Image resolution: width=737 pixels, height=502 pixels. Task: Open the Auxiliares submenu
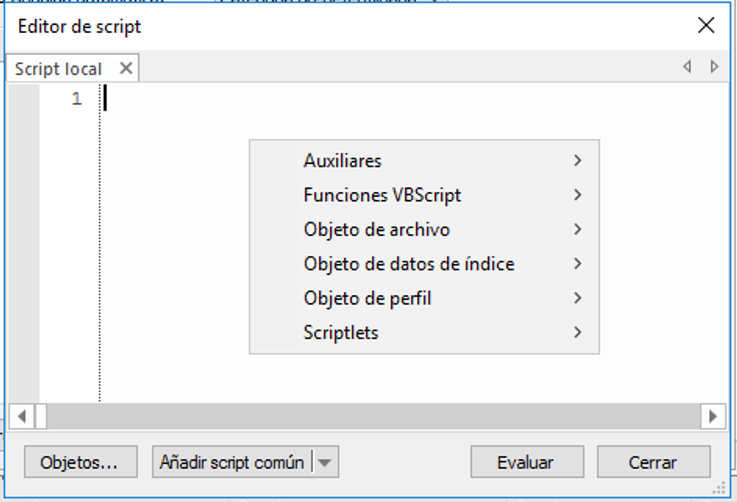(424, 161)
